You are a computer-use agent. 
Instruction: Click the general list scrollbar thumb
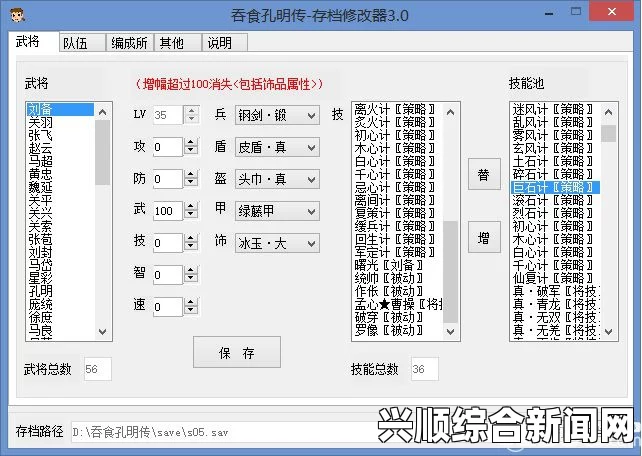(x=103, y=152)
